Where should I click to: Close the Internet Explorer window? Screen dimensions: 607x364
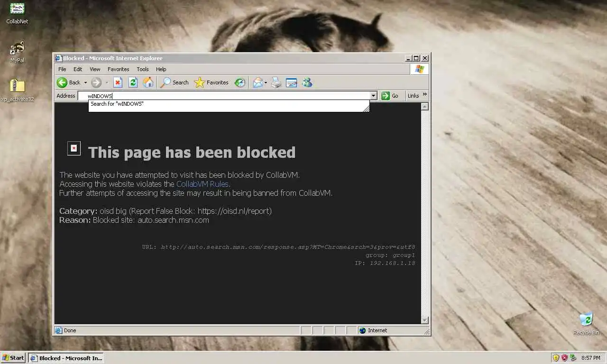tap(425, 58)
